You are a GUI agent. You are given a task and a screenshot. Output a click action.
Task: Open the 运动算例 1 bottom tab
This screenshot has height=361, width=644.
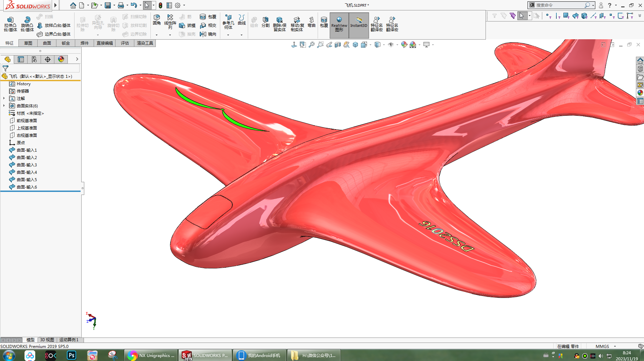point(69,340)
